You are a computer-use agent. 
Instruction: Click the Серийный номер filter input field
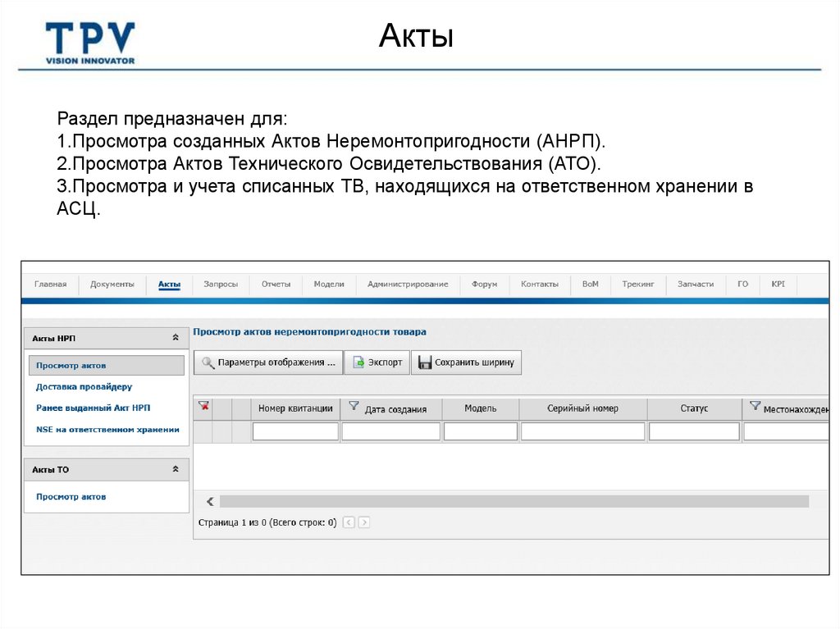pos(582,430)
